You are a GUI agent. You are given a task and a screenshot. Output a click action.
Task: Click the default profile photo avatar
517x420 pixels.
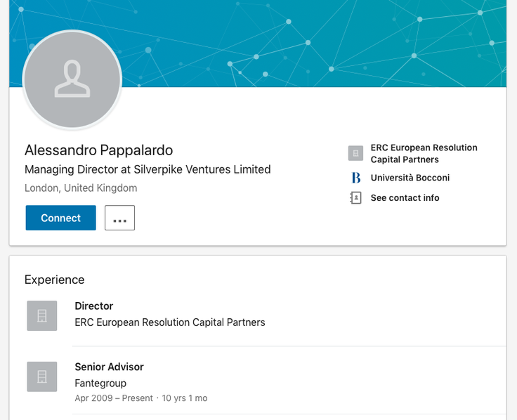[x=72, y=79]
